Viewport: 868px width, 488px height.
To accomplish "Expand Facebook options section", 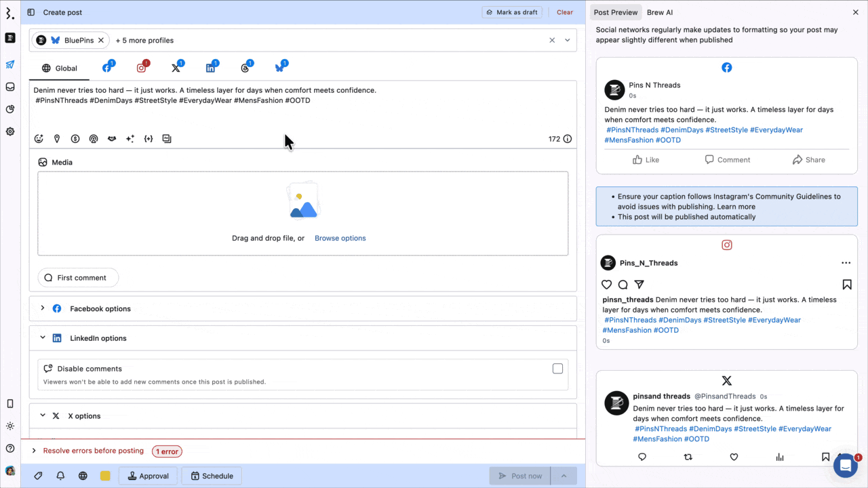I will click(43, 308).
